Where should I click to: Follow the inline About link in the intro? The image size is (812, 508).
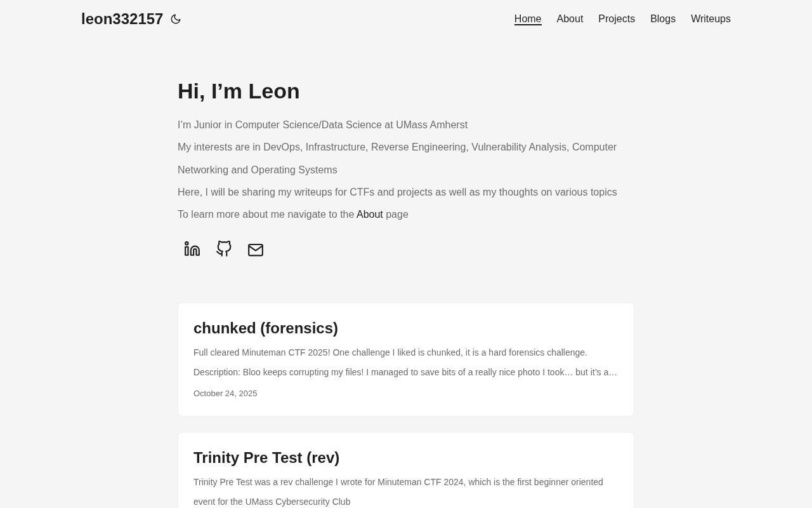[x=370, y=215]
